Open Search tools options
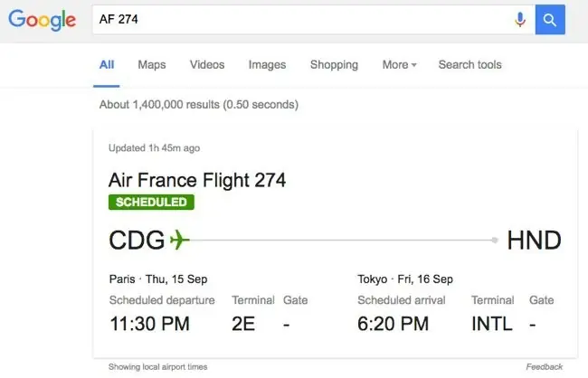 click(469, 65)
